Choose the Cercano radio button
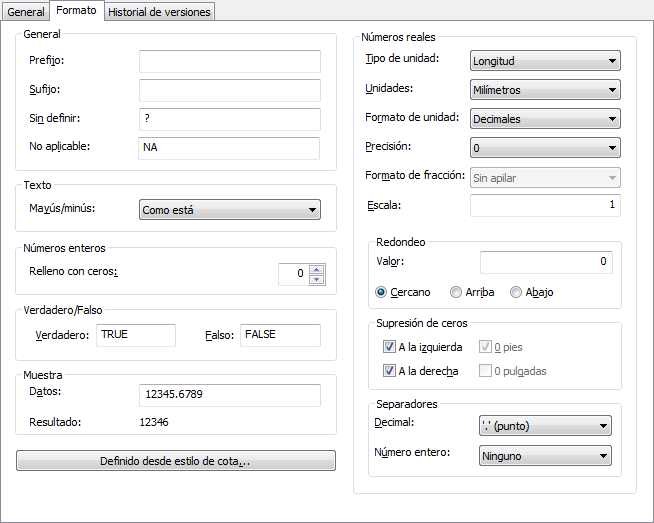Screen dimensions: 654x523 pyautogui.click(x=381, y=292)
